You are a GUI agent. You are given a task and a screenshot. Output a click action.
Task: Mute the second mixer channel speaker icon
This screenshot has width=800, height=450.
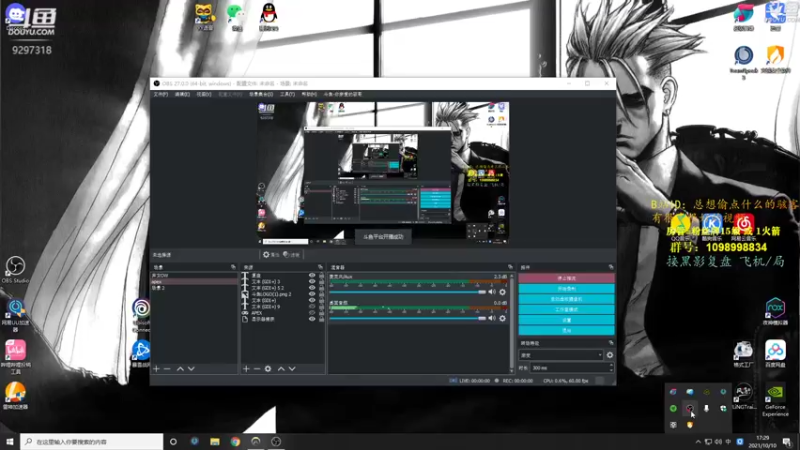(492, 318)
